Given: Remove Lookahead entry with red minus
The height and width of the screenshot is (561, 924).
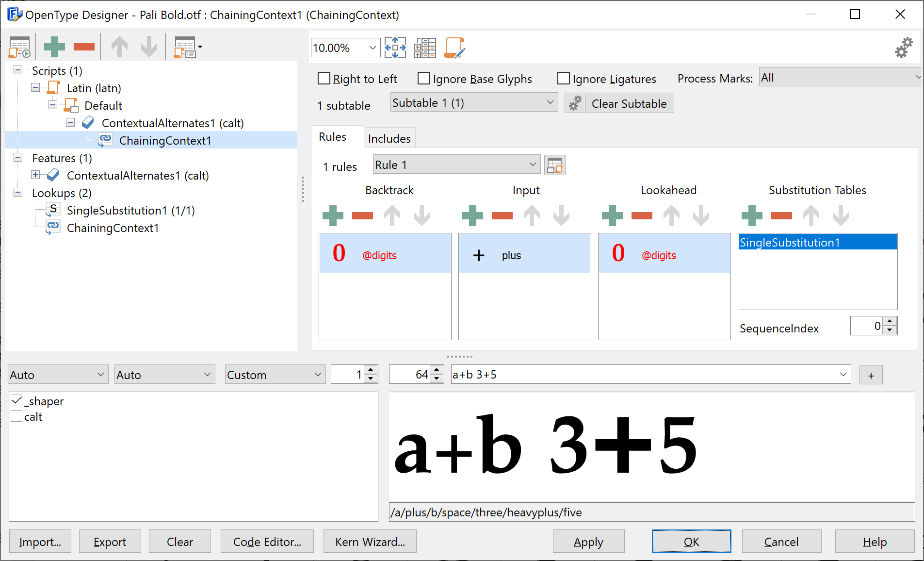Looking at the screenshot, I should tap(642, 215).
